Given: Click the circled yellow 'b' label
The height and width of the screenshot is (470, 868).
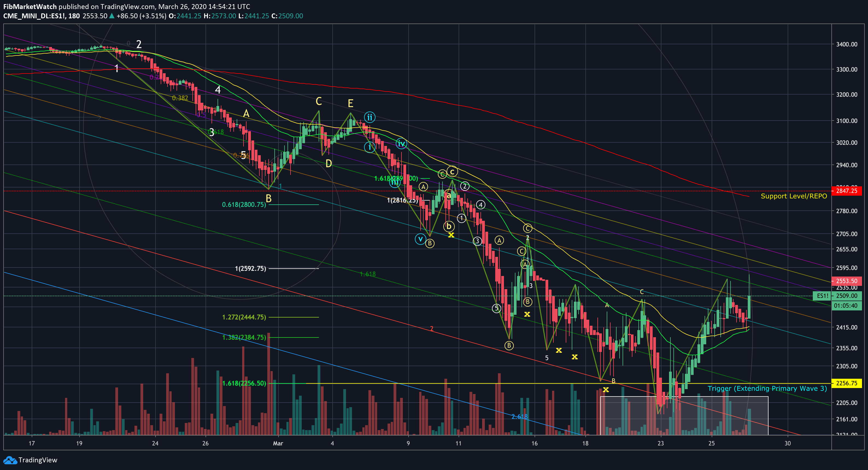Looking at the screenshot, I should 449,227.
